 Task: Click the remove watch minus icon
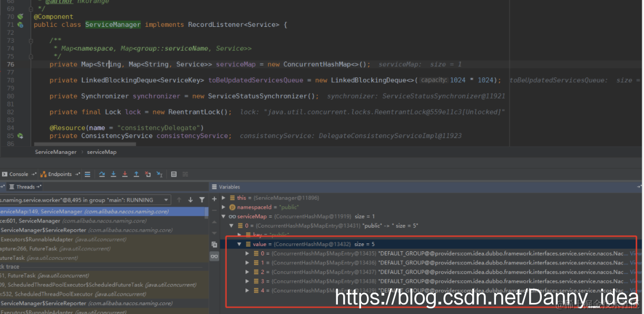coord(214,210)
